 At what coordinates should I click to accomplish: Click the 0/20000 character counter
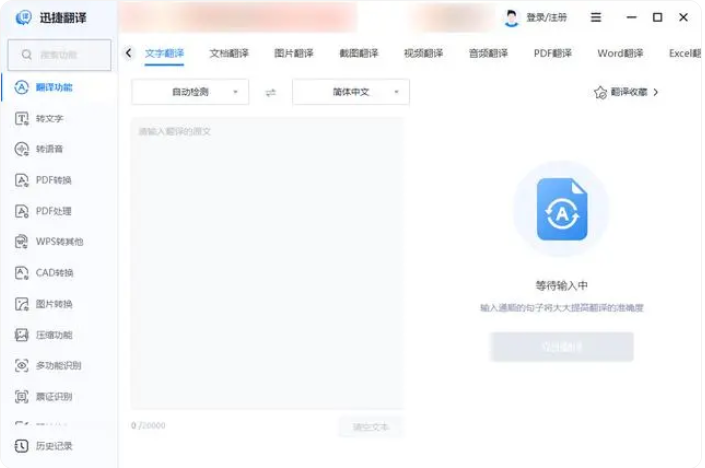click(x=148, y=425)
